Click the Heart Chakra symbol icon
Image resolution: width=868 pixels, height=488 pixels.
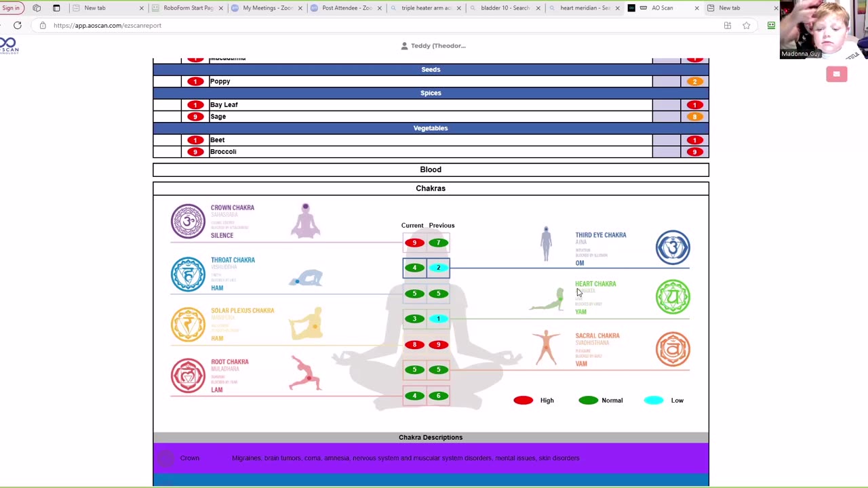coord(673,297)
